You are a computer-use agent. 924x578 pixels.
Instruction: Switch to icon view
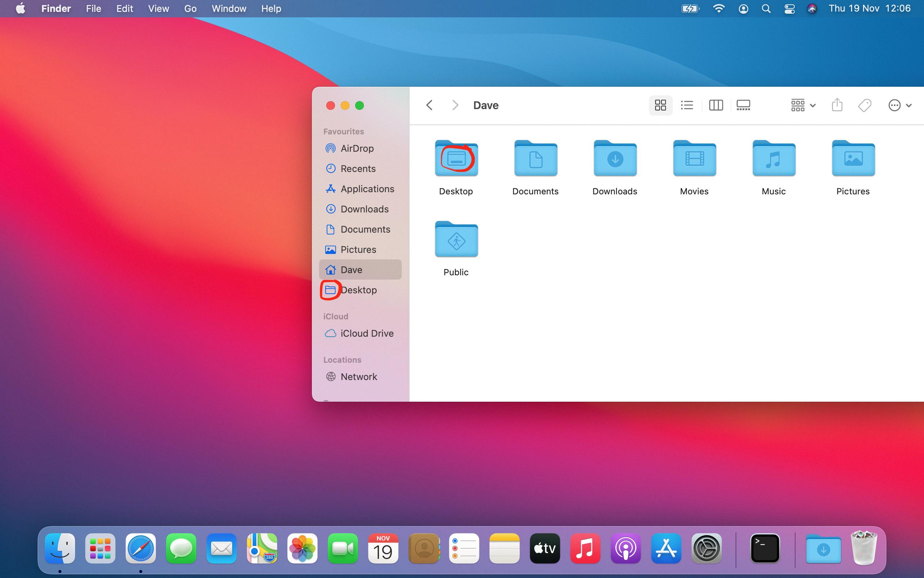tap(661, 105)
